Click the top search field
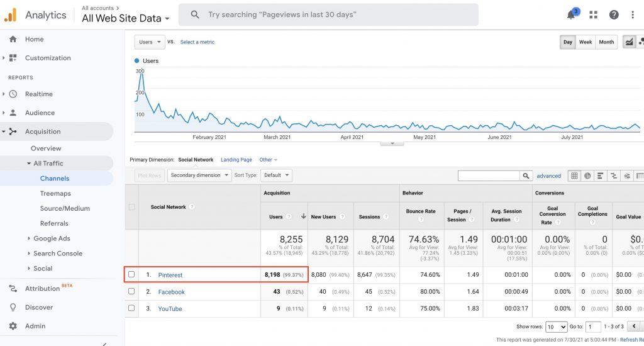This screenshot has width=644, height=346. pyautogui.click(x=328, y=15)
